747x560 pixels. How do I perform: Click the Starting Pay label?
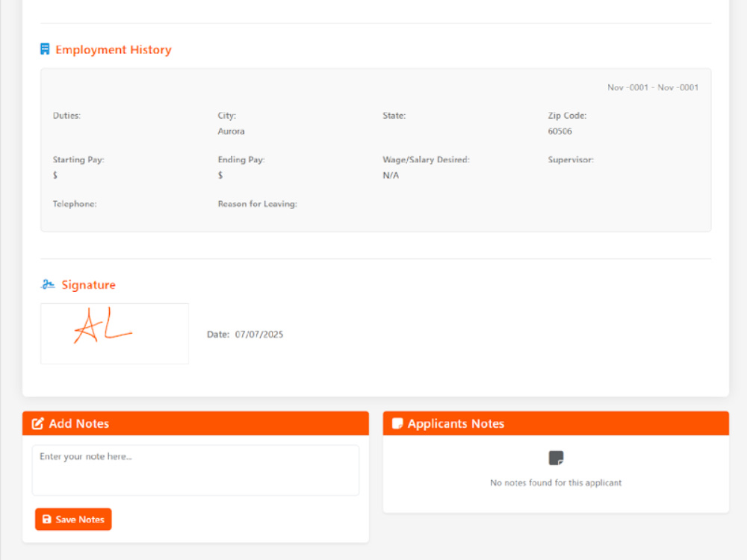pos(78,160)
